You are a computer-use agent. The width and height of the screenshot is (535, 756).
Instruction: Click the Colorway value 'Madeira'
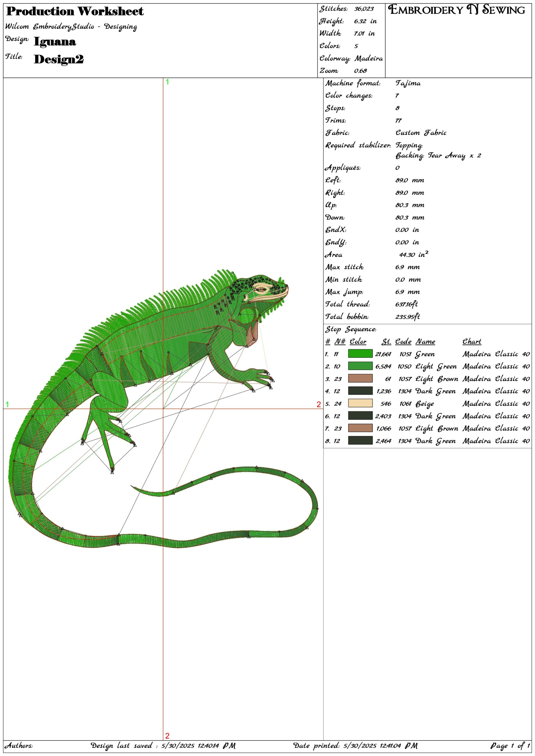tap(369, 58)
